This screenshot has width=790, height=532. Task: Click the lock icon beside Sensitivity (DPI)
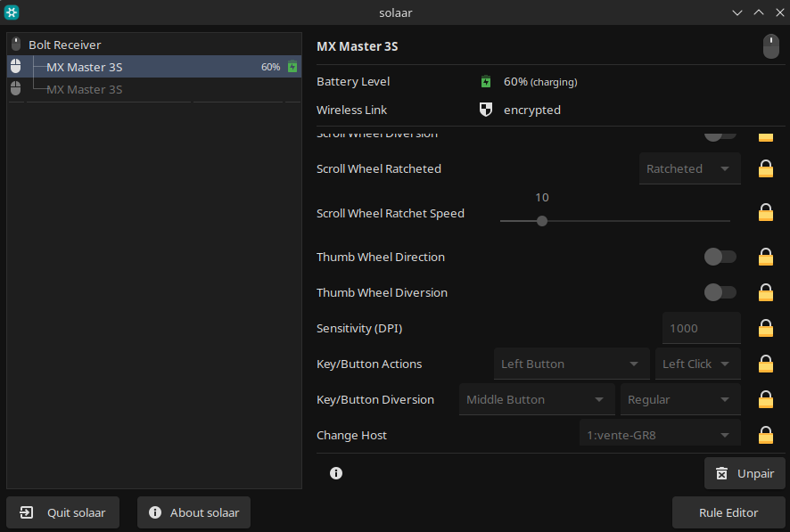pos(765,328)
